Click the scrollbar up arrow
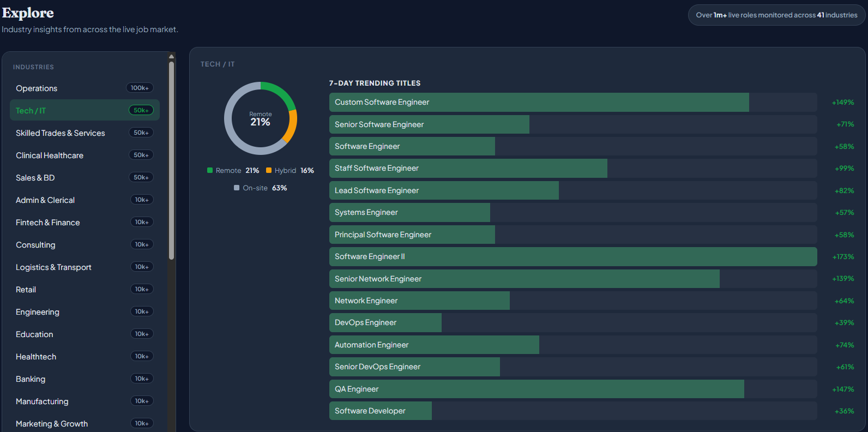The image size is (868, 432). [x=172, y=56]
